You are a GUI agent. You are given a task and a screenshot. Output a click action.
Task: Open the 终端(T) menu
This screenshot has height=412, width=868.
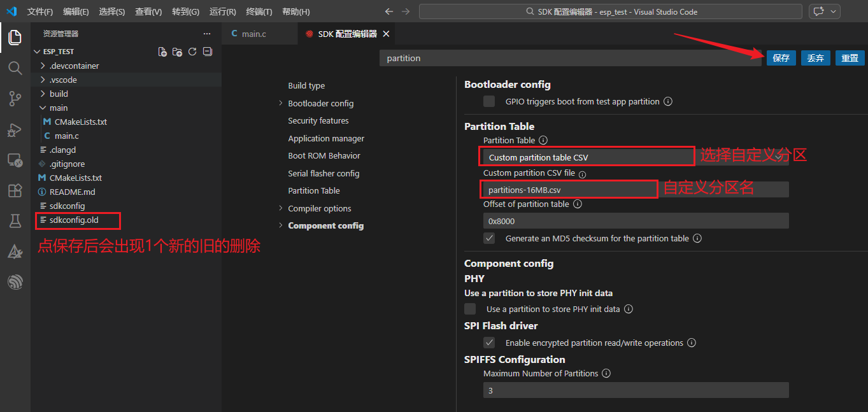[259, 11]
